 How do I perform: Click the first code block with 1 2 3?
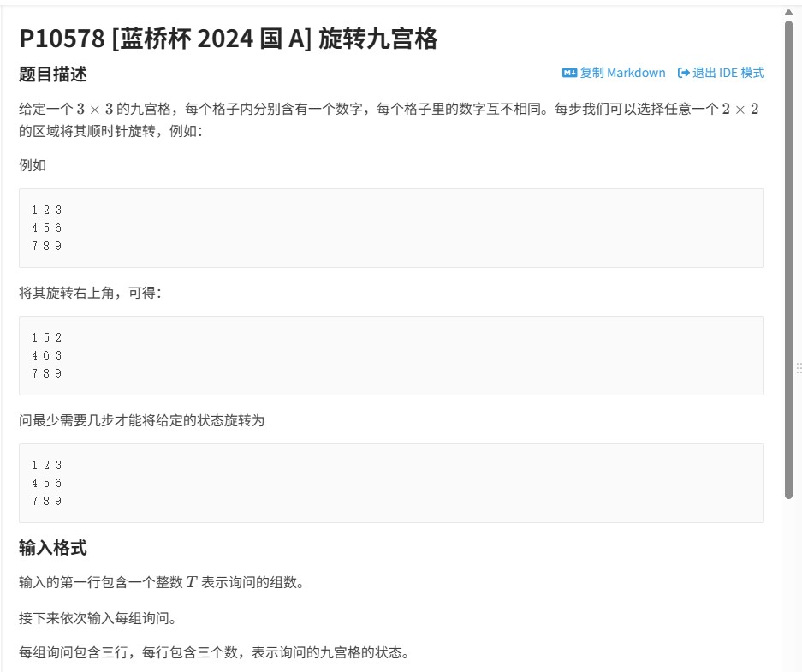pos(391,228)
